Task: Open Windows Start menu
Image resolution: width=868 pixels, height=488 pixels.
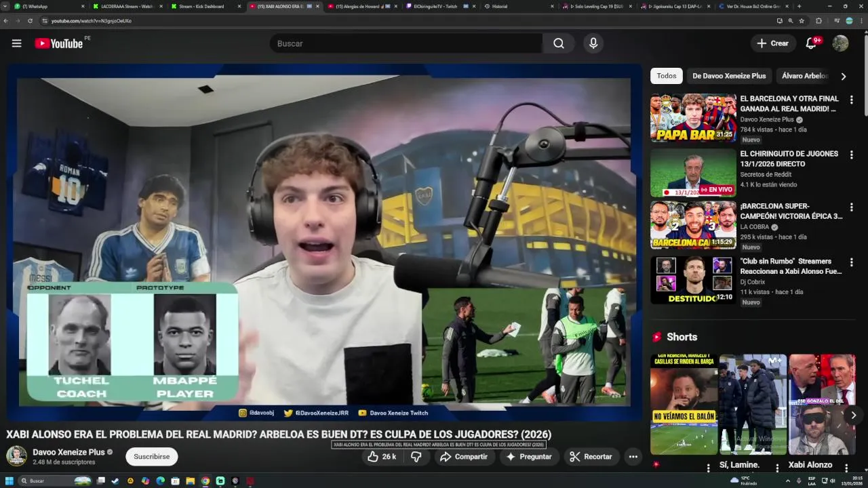Action: point(9,481)
